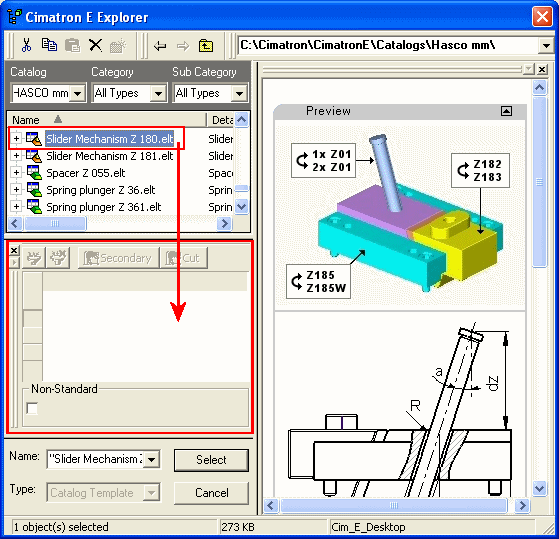This screenshot has height=539, width=559.
Task: Click preview pane scroll up arrow
Action: [x=539, y=87]
